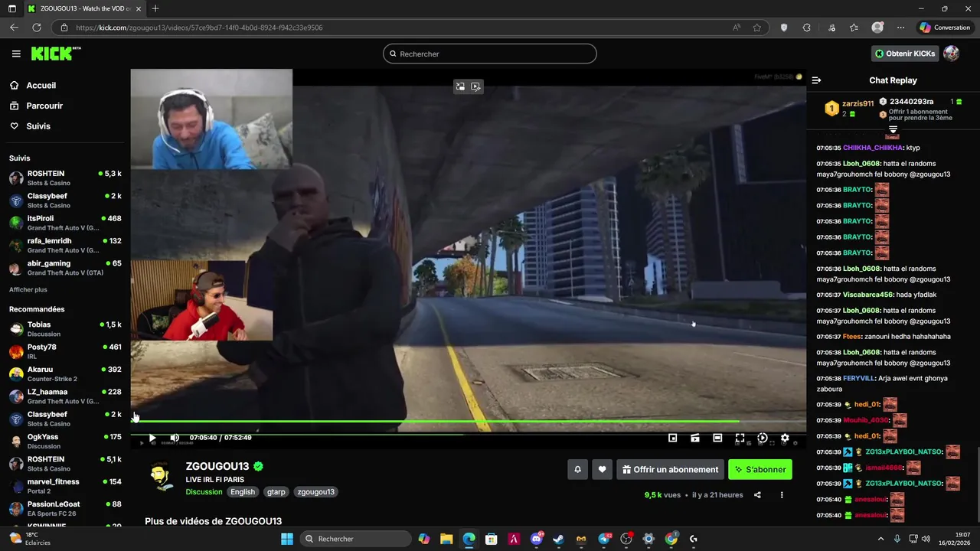Image resolution: width=980 pixels, height=551 pixels.
Task: Open recommended channel Akaruu
Action: [65, 373]
